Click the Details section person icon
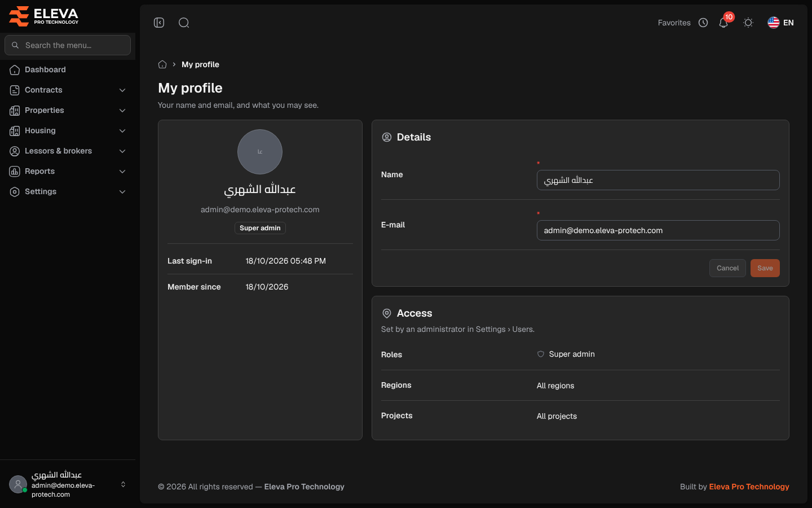This screenshot has width=812, height=508. tap(387, 137)
